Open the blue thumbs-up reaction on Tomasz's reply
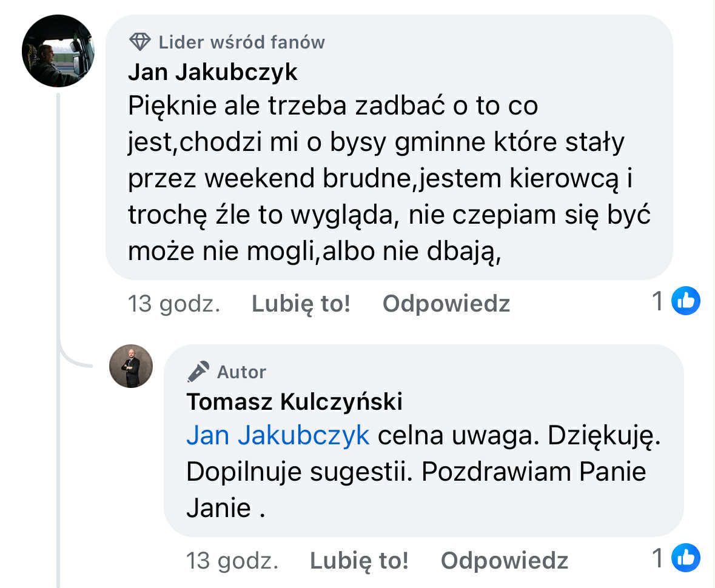Screen dimensions: 715x588 click(x=686, y=558)
